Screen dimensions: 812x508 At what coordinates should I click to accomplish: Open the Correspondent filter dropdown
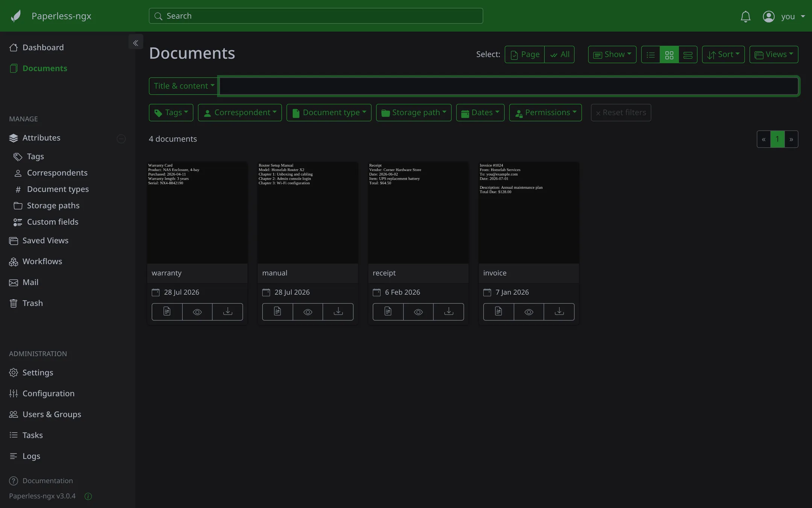(x=240, y=113)
